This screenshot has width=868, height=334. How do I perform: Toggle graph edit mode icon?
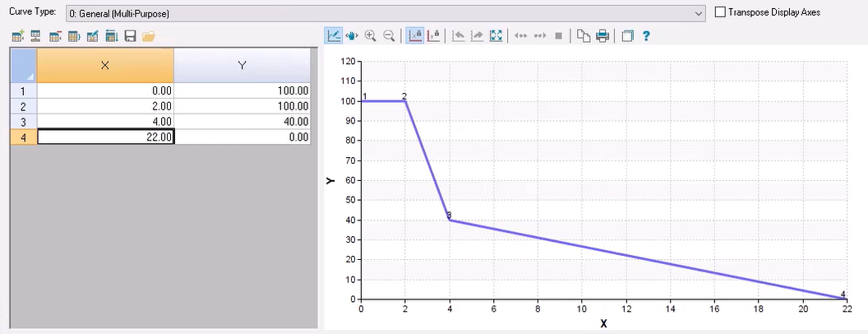pos(334,36)
